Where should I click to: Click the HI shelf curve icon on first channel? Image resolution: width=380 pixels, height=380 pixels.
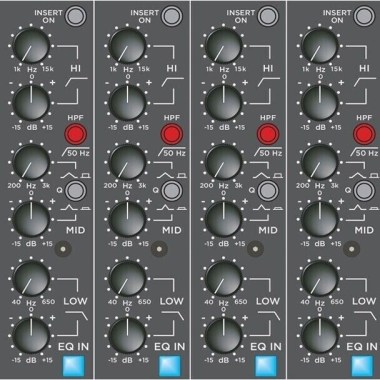click(77, 82)
